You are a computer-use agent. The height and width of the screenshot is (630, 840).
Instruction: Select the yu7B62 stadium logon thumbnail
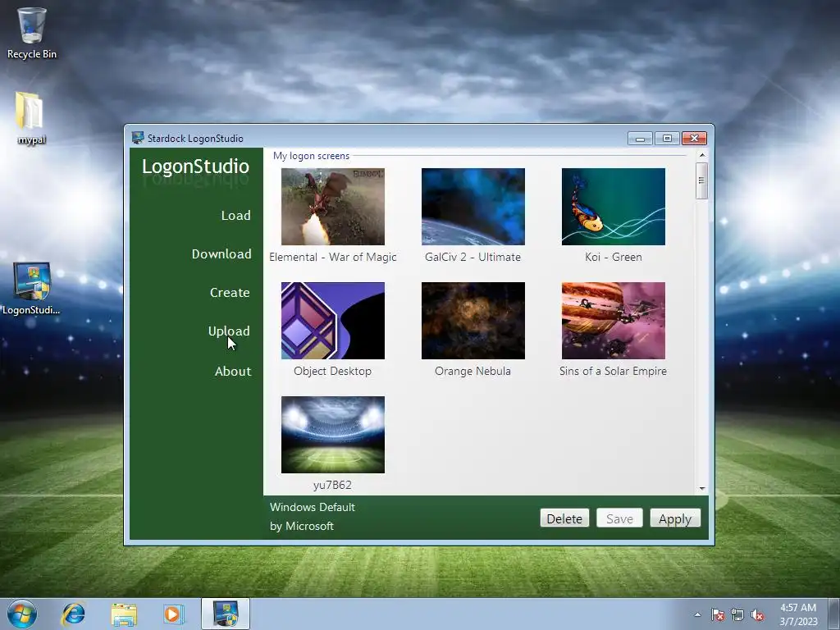coord(333,435)
